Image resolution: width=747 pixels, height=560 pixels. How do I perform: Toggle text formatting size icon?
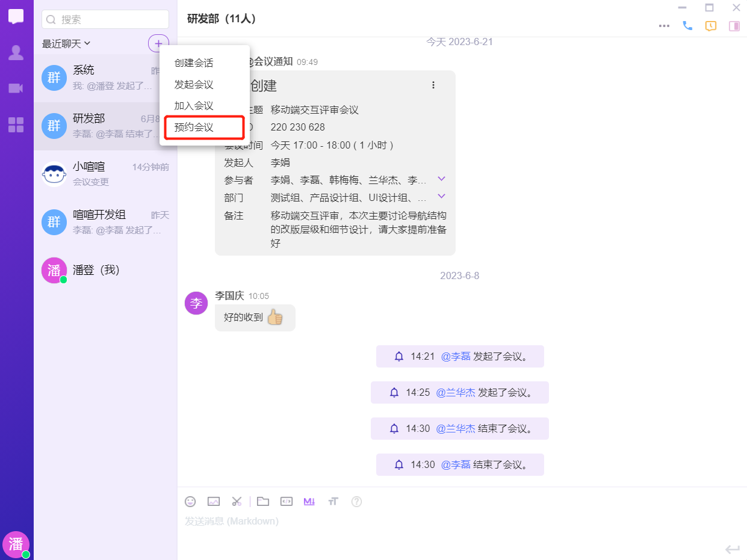click(333, 501)
